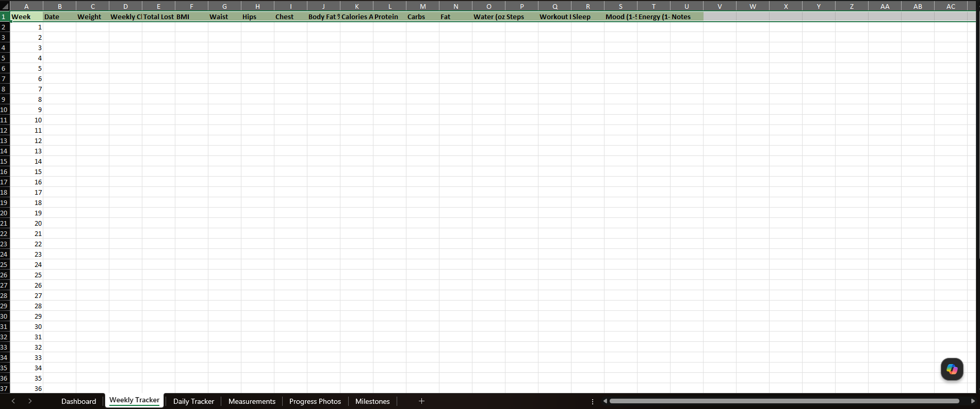Select column K header
The image size is (980, 409).
(356, 7)
